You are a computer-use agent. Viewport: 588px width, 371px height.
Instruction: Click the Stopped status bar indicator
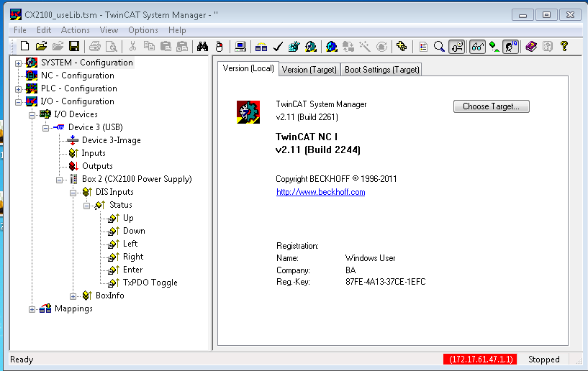click(544, 359)
